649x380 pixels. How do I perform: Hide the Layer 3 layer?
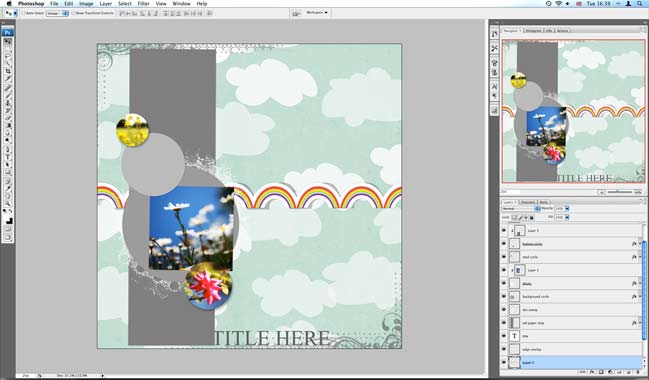tap(504, 231)
